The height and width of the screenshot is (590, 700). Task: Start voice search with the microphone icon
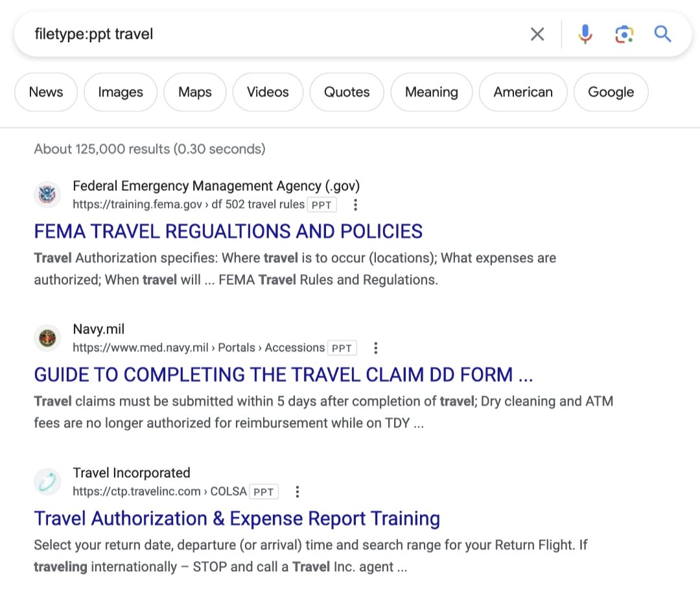pyautogui.click(x=585, y=34)
